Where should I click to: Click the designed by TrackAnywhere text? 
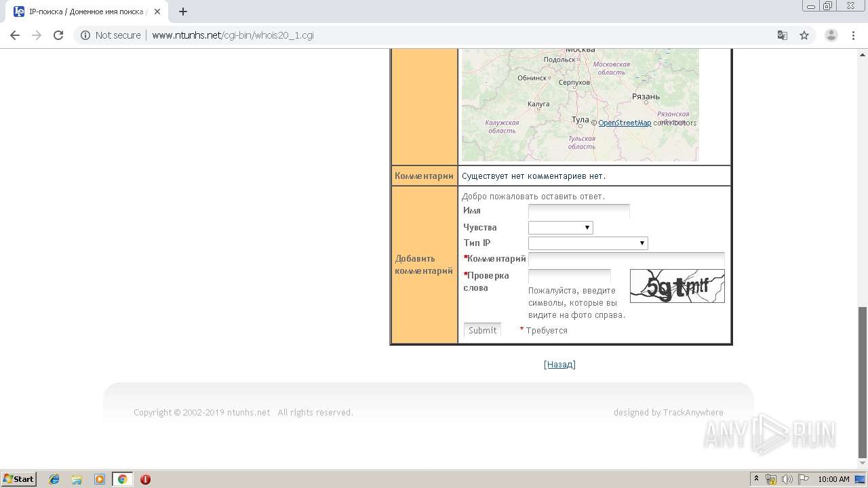tap(669, 412)
